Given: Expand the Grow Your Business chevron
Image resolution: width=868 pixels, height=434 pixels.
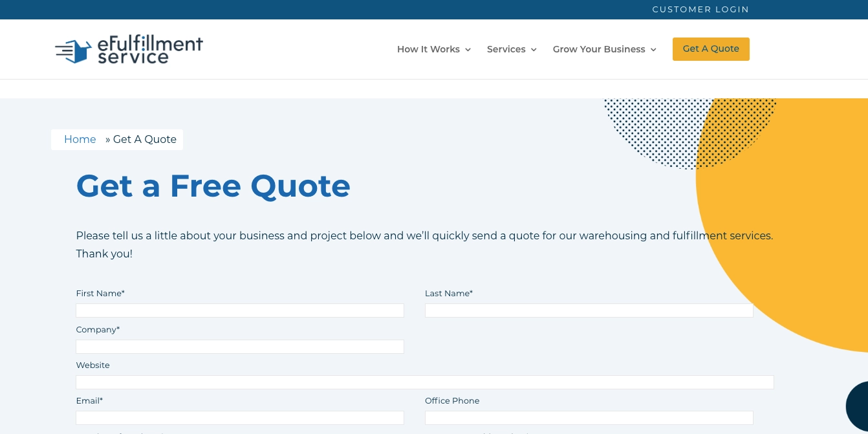Looking at the screenshot, I should click(x=653, y=50).
